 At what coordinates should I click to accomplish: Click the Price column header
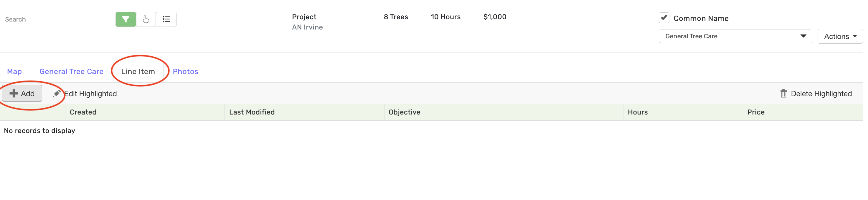756,112
